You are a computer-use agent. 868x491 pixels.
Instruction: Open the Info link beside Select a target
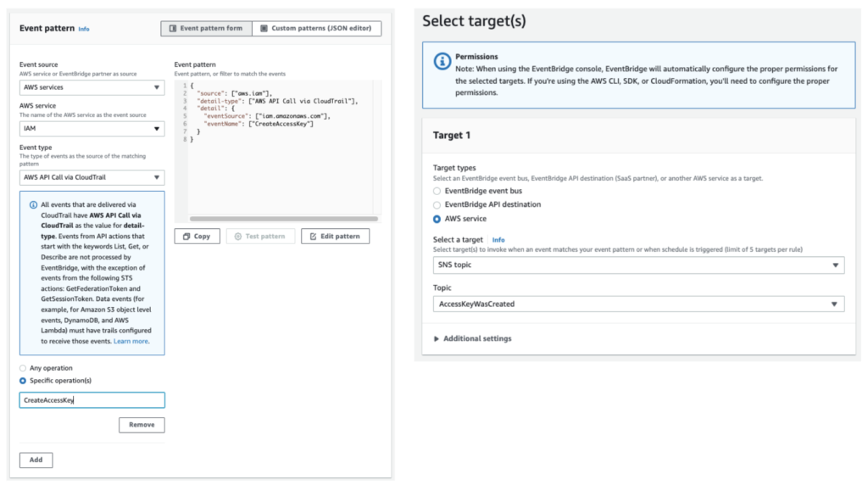[498, 240]
